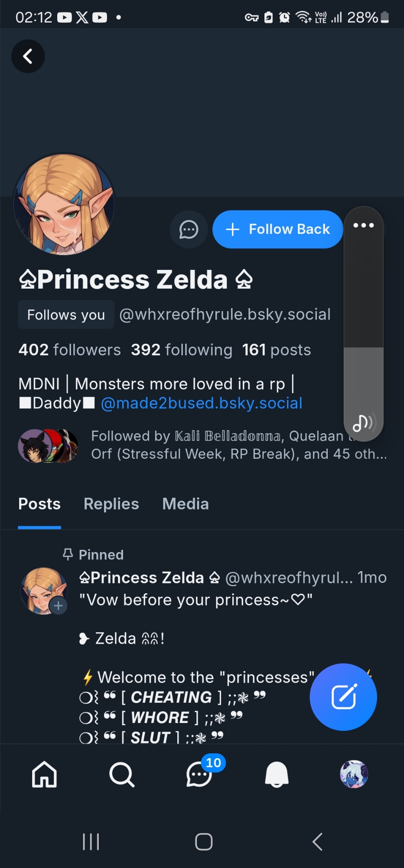The width and height of the screenshot is (404, 868).
Task: Open the notifications bell
Action: (277, 774)
